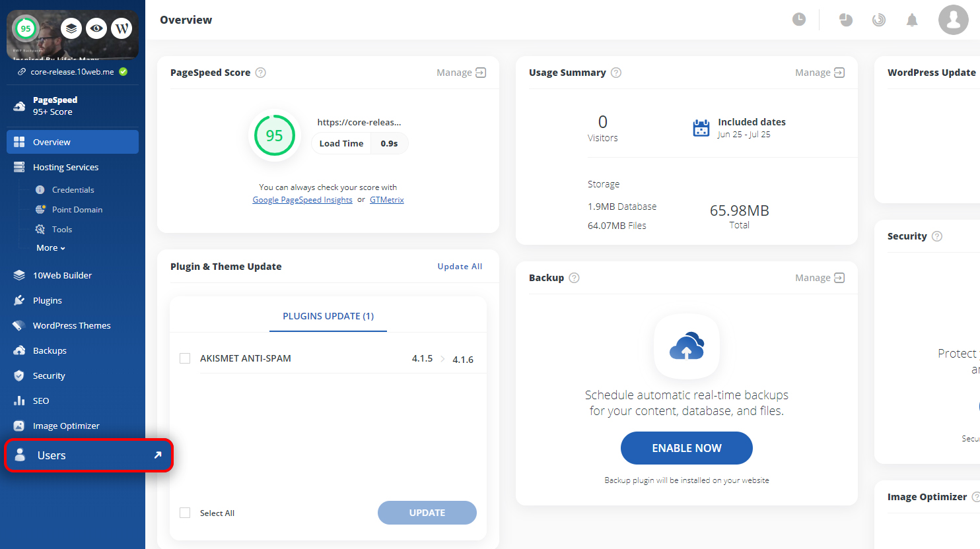980x549 pixels.
Task: Open the user profile avatar
Action: [x=953, y=20]
